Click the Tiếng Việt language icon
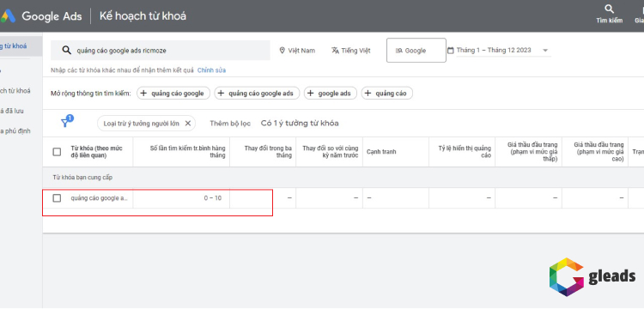This screenshot has height=309, width=644. click(335, 51)
